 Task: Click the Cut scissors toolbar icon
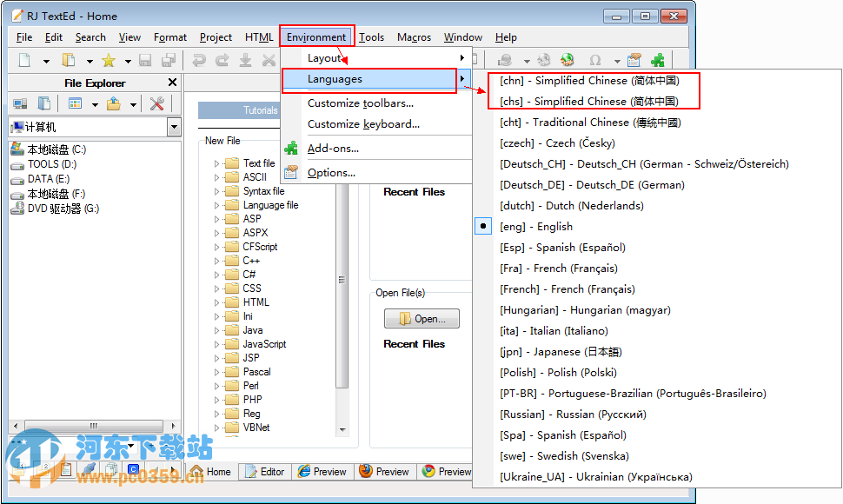click(x=269, y=60)
